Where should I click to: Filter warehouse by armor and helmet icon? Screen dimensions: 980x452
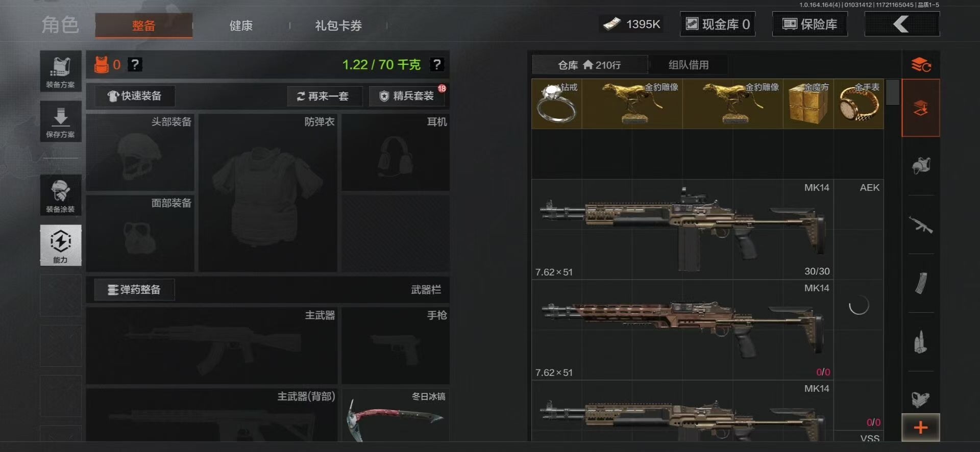click(x=920, y=166)
